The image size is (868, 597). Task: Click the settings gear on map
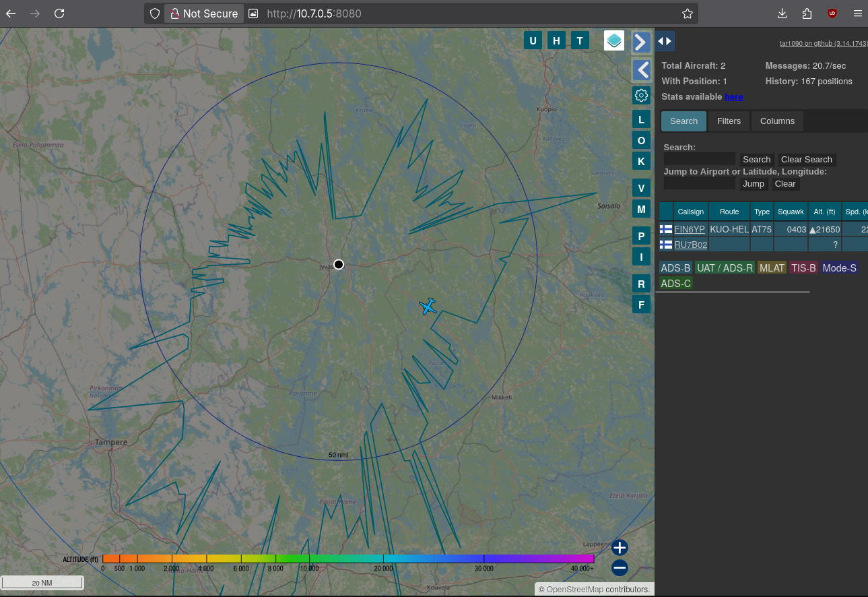click(x=641, y=95)
